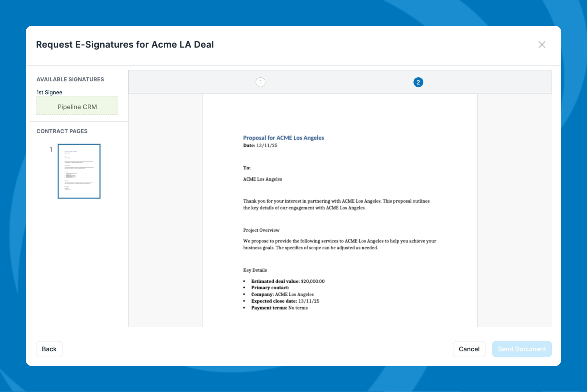Click the 1st Signee label

coord(49,92)
